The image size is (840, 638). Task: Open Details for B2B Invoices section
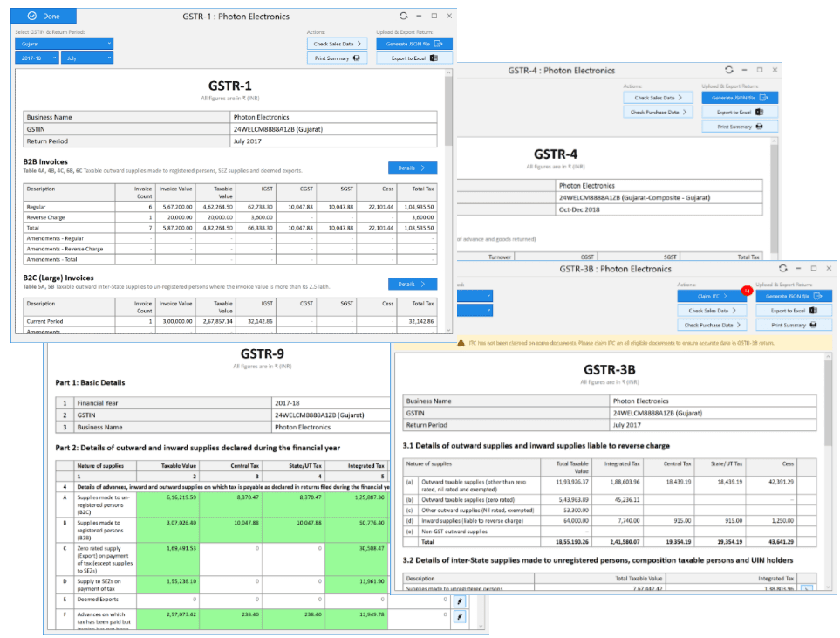[413, 168]
